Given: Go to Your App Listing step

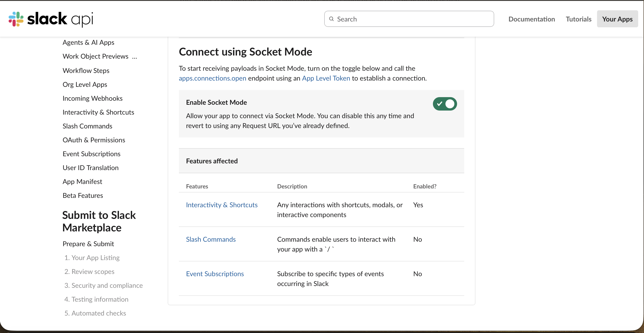Looking at the screenshot, I should 92,258.
